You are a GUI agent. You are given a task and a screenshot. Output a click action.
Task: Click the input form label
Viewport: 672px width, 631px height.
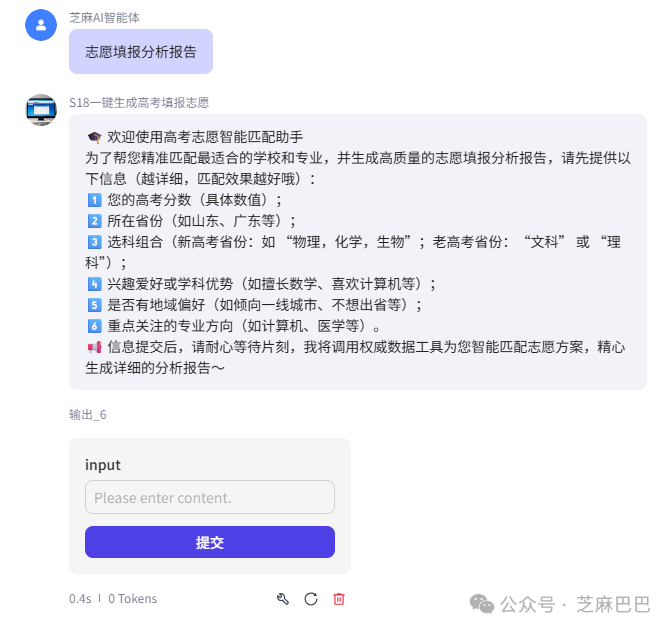pos(102,465)
